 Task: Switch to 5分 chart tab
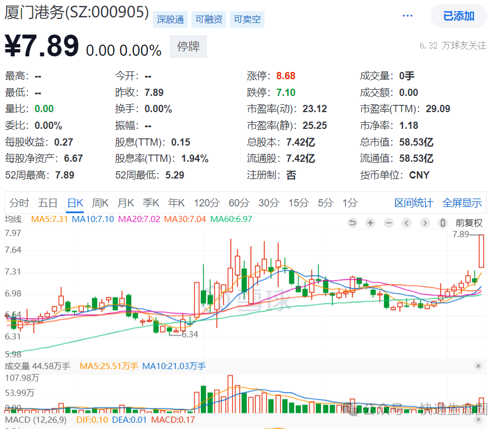325,203
